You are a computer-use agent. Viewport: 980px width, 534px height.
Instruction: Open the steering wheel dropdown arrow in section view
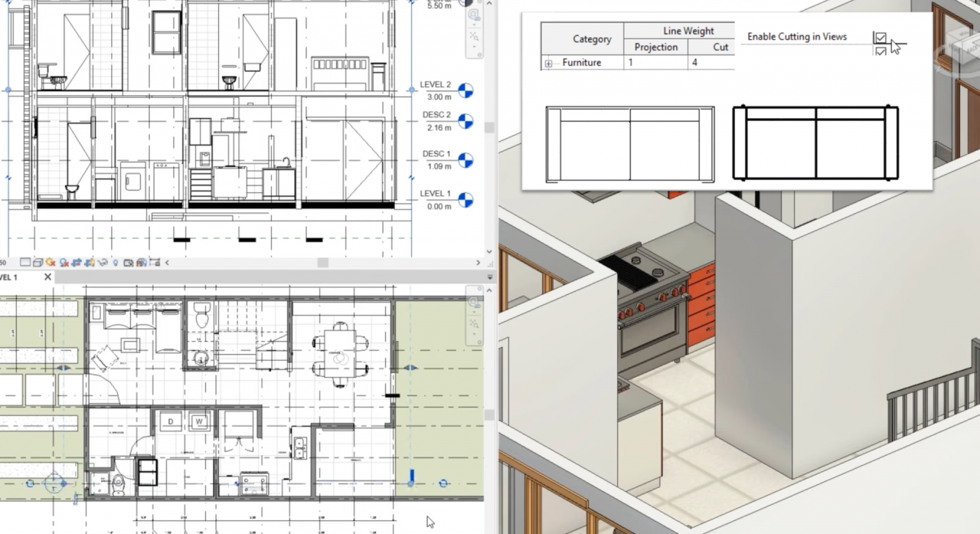pos(474,25)
